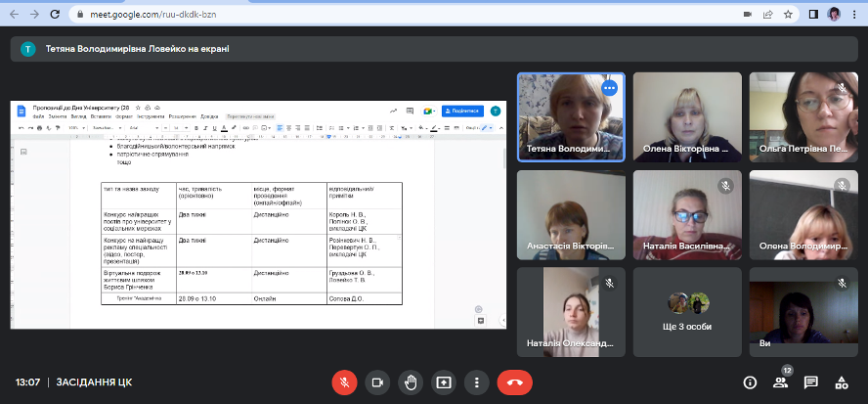Toggle Bold in shared Docs toolbar

195,128
